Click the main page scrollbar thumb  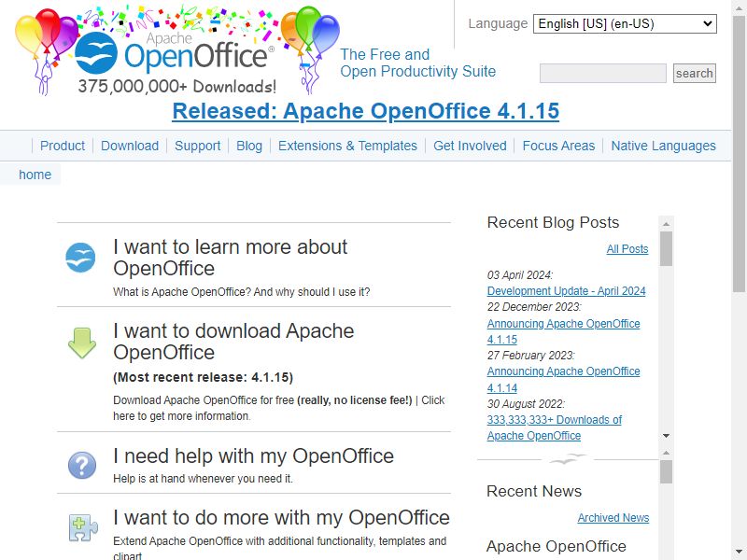coord(739,152)
